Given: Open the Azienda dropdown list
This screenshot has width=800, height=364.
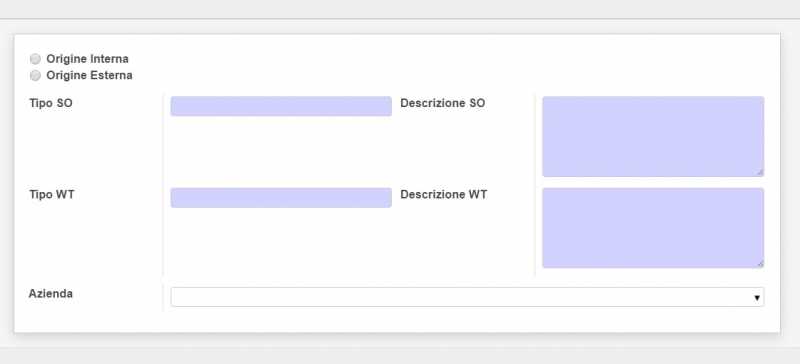Looking at the screenshot, I should (x=467, y=297).
